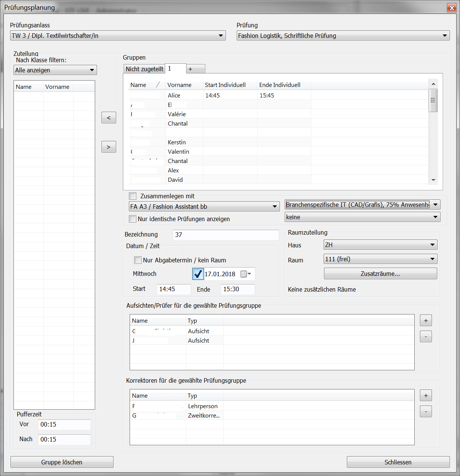This screenshot has width=460, height=476.
Task: Open the Zusatzräume... dialog
Action: click(380, 274)
